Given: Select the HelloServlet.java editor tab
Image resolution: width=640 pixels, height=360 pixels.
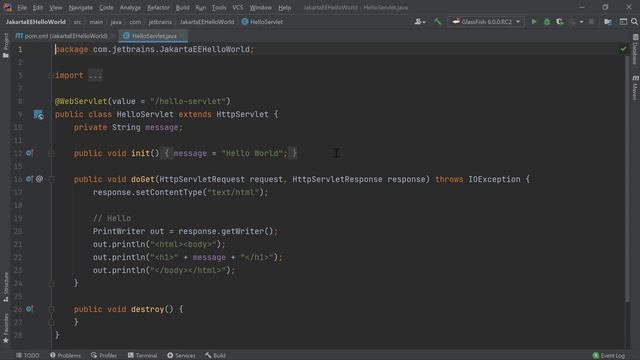Looking at the screenshot, I should tap(154, 36).
